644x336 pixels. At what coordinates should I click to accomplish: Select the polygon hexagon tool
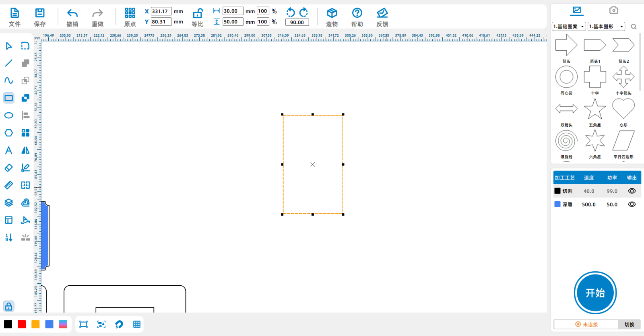click(8, 133)
